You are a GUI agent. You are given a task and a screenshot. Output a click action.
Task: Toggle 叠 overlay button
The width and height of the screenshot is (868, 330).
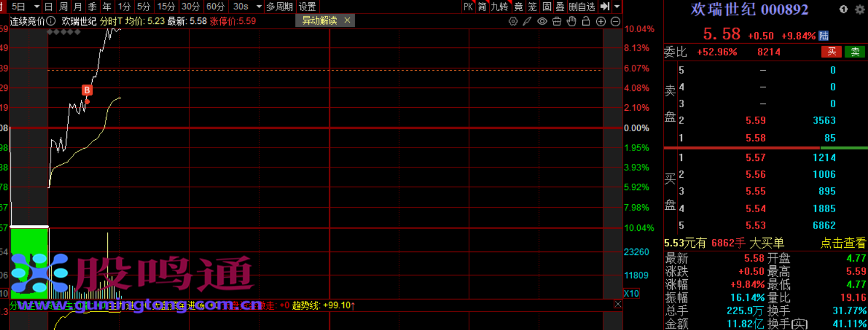(x=560, y=6)
